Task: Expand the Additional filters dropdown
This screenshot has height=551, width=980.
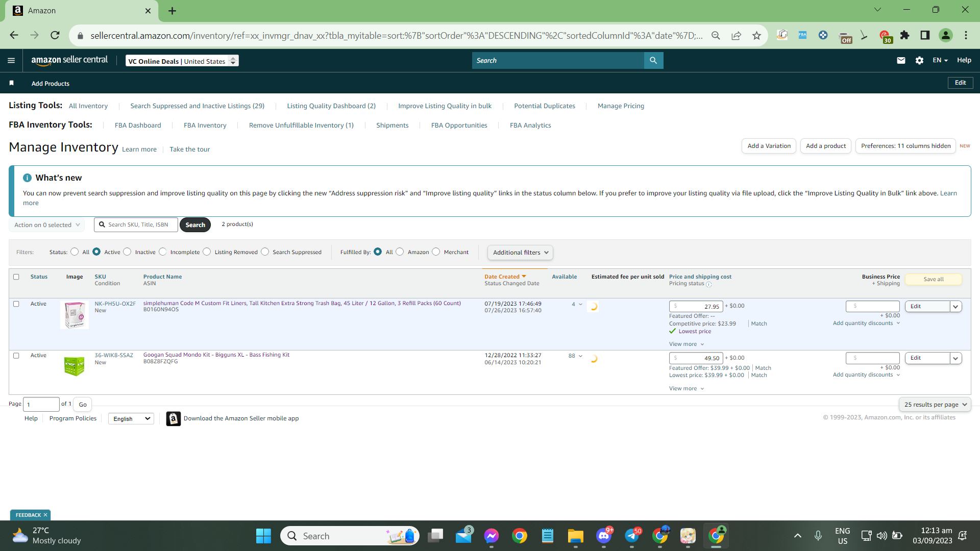Action: click(x=520, y=253)
